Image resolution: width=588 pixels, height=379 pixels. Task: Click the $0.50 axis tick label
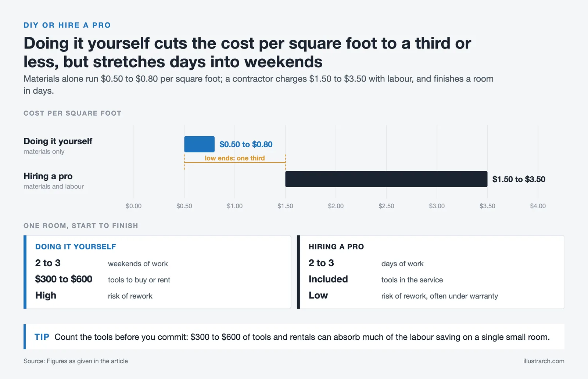[x=184, y=206]
